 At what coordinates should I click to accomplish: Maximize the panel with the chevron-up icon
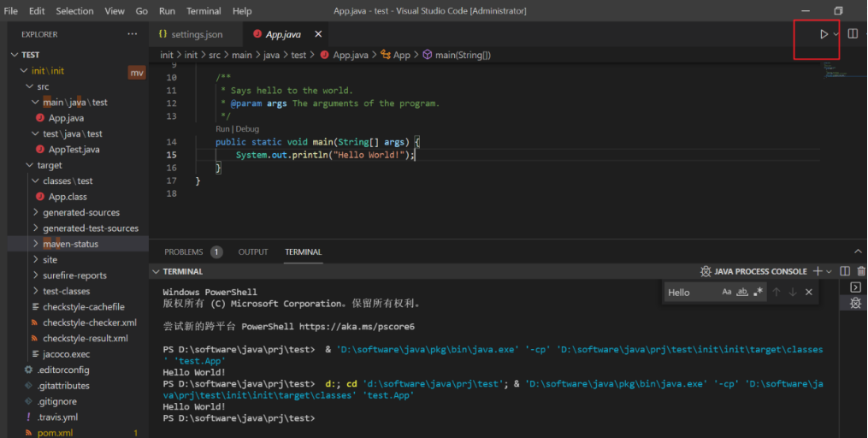tap(858, 252)
